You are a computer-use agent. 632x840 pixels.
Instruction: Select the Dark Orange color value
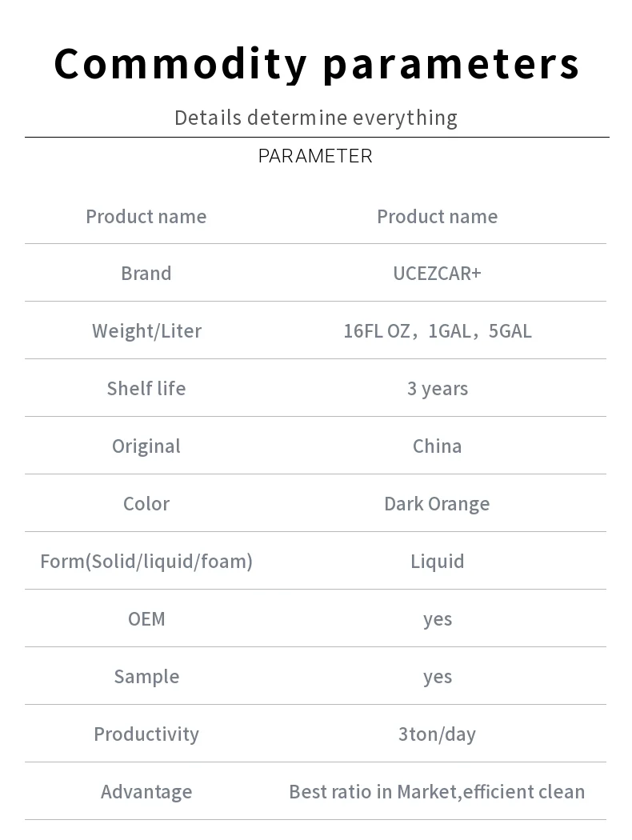click(437, 504)
